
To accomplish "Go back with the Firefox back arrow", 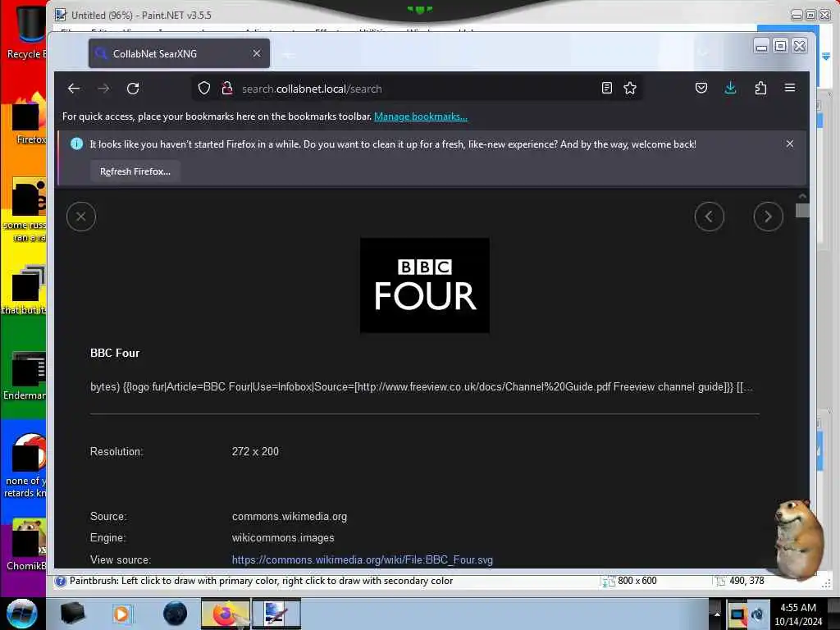I will click(74, 89).
